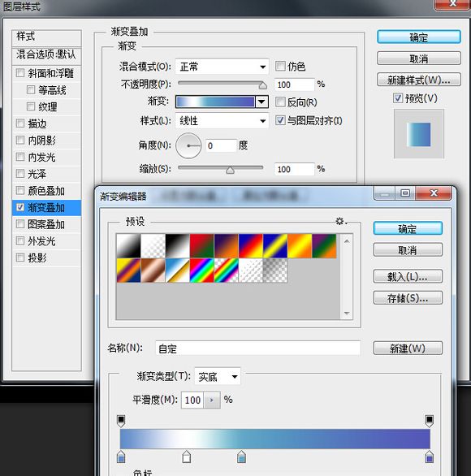This screenshot has height=476, width=471.
Task: Choose the red-to-green gradient preset
Action: 202,246
